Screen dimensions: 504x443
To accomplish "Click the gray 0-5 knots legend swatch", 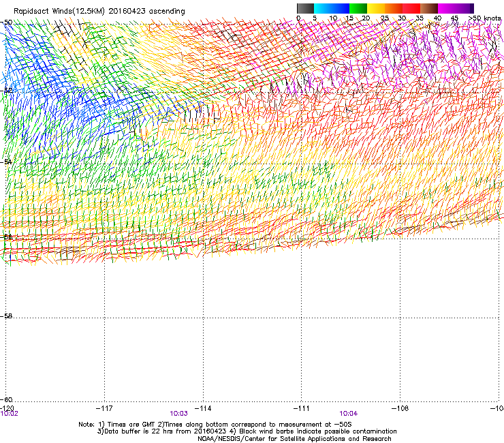I will click(x=305, y=8).
